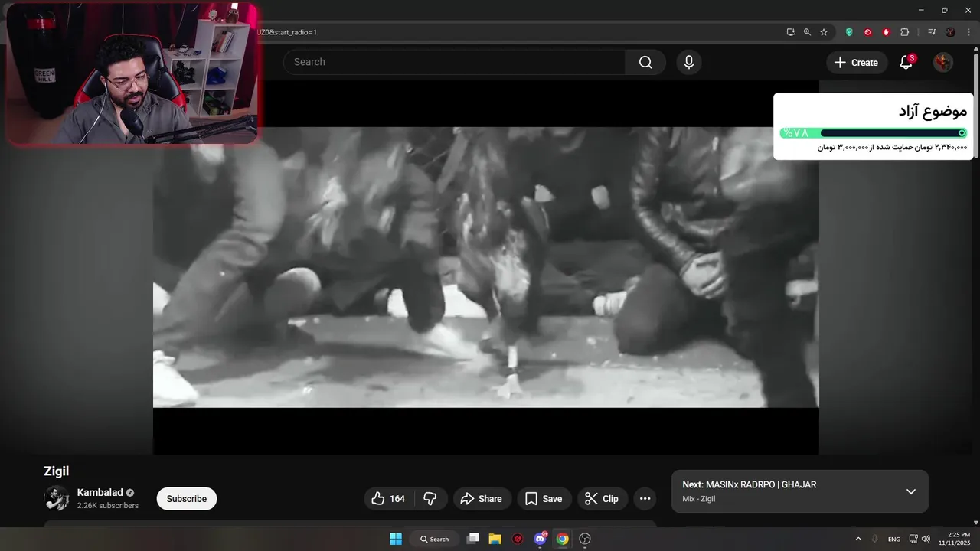Open the zoom magnifier in address bar
Viewport: 980px width, 551px height.
tap(807, 32)
